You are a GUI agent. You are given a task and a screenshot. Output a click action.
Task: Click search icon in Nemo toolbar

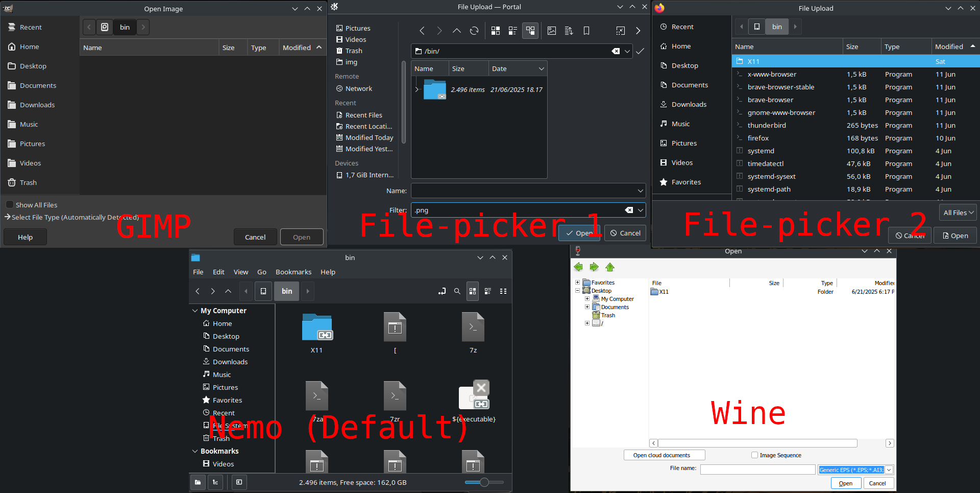click(457, 291)
